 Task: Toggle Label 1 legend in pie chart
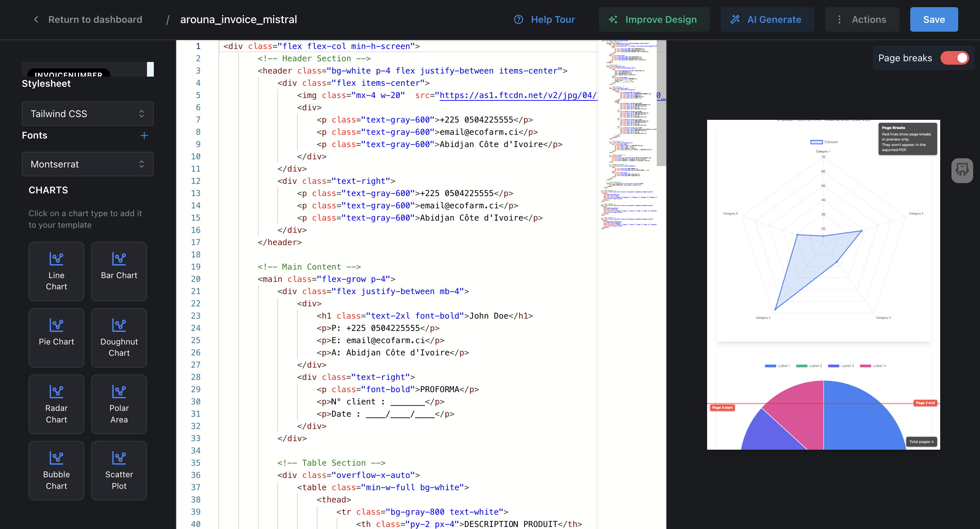click(777, 366)
